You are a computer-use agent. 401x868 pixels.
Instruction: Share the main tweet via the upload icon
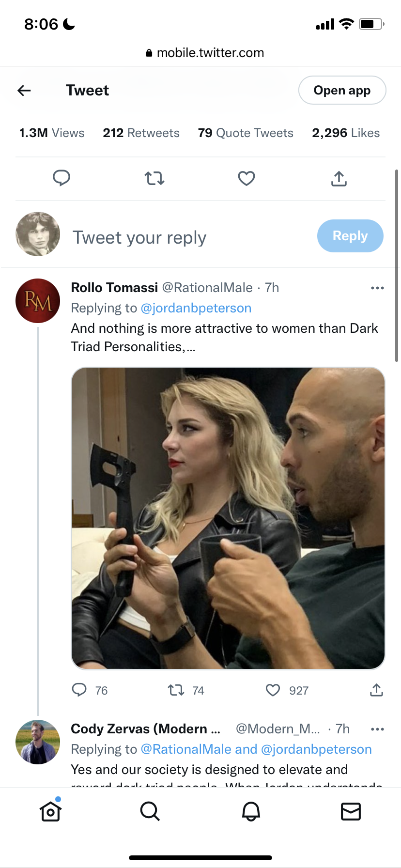tap(339, 179)
